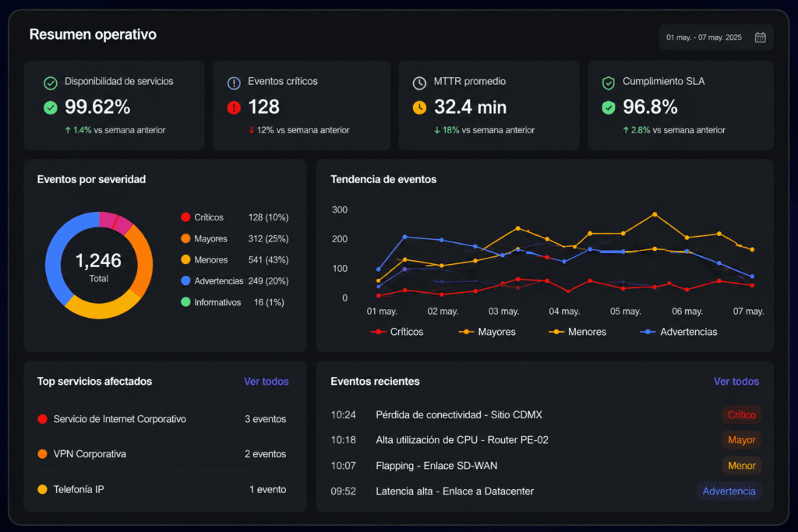Open event Alta utilización de CPU - Router PE-02
The height and width of the screenshot is (532, 798).
click(462, 440)
